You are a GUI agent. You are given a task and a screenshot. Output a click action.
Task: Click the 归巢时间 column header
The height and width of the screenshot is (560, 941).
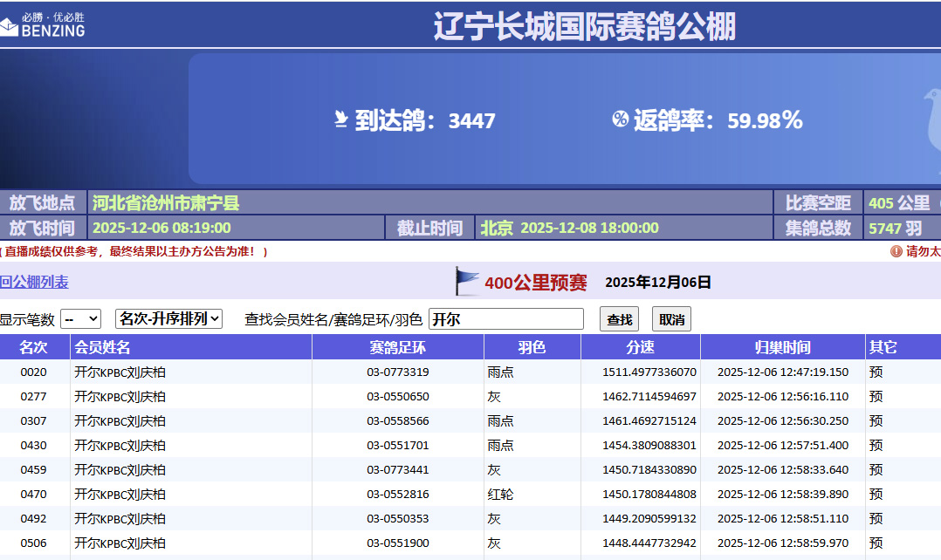pos(782,347)
